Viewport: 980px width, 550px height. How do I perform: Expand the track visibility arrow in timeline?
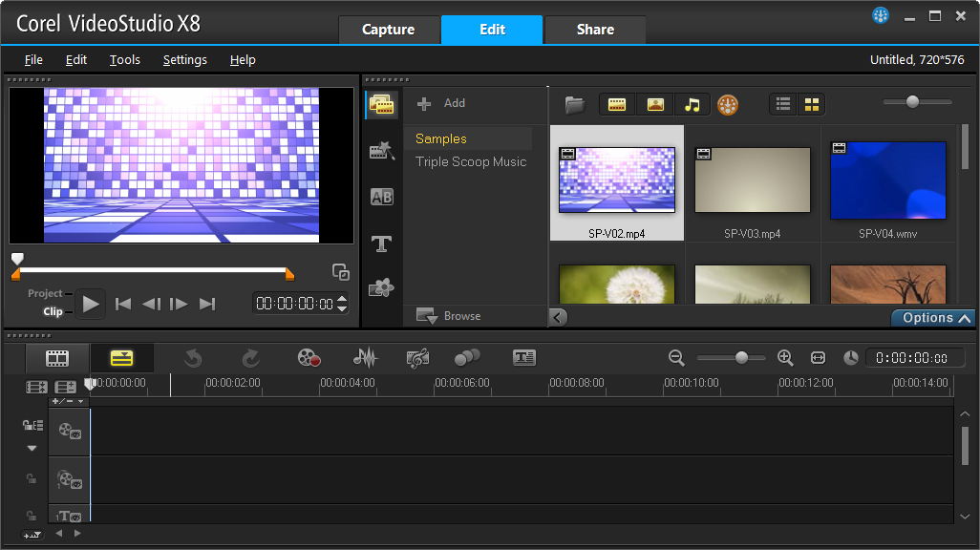pyautogui.click(x=32, y=448)
